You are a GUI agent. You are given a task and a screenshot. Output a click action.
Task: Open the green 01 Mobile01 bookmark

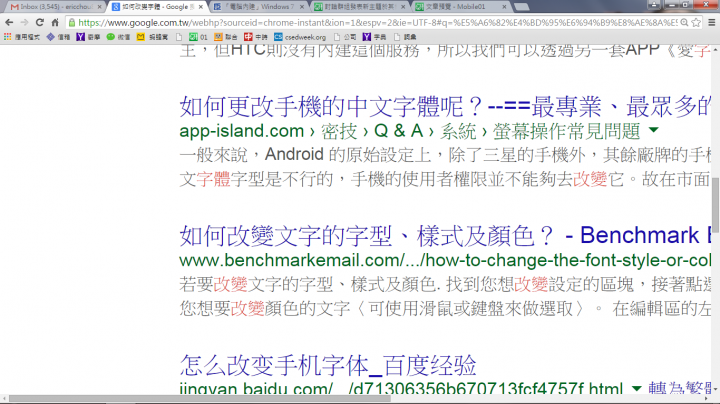pyautogui.click(x=198, y=37)
